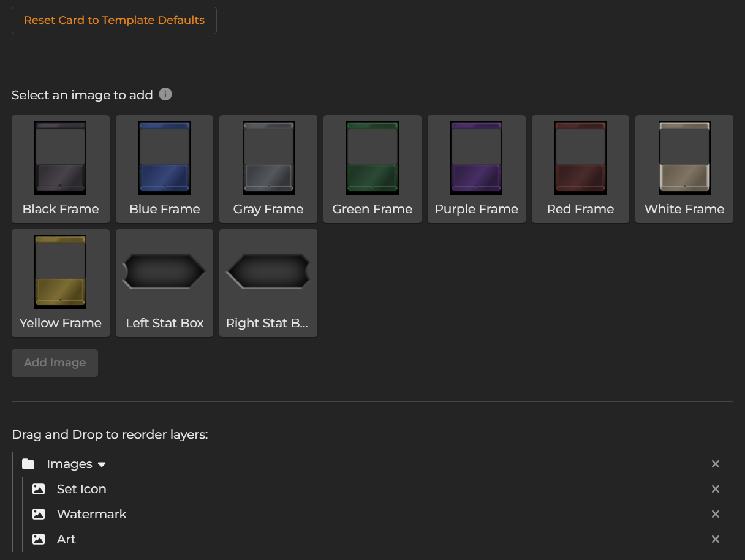Click the Set Icon layer image icon
745x560 pixels.
39,489
